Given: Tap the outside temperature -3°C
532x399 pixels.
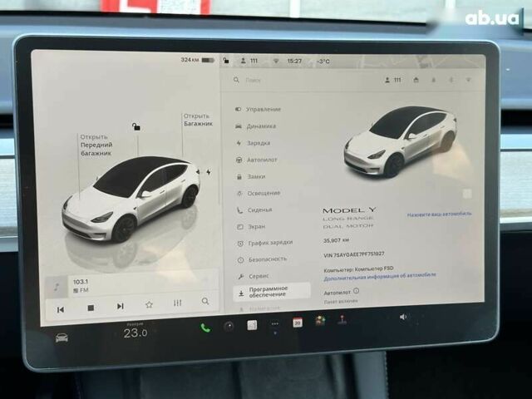Looking at the screenshot, I should click(323, 62).
